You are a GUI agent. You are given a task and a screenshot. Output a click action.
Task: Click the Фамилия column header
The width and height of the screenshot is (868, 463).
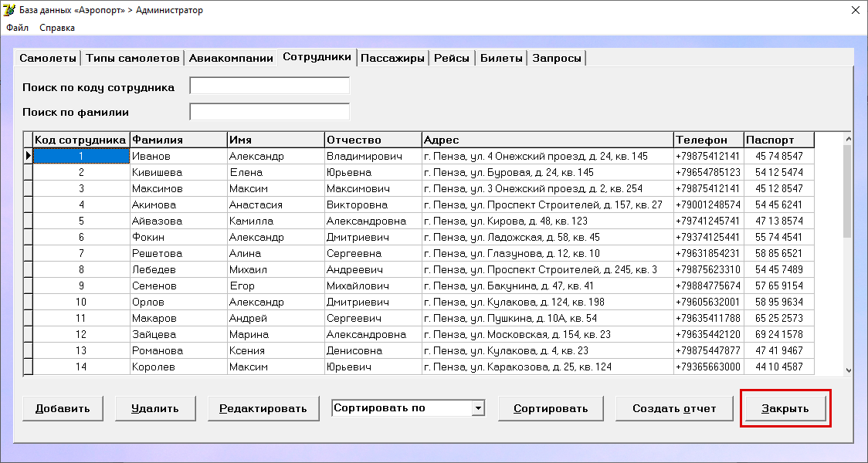[x=178, y=140]
